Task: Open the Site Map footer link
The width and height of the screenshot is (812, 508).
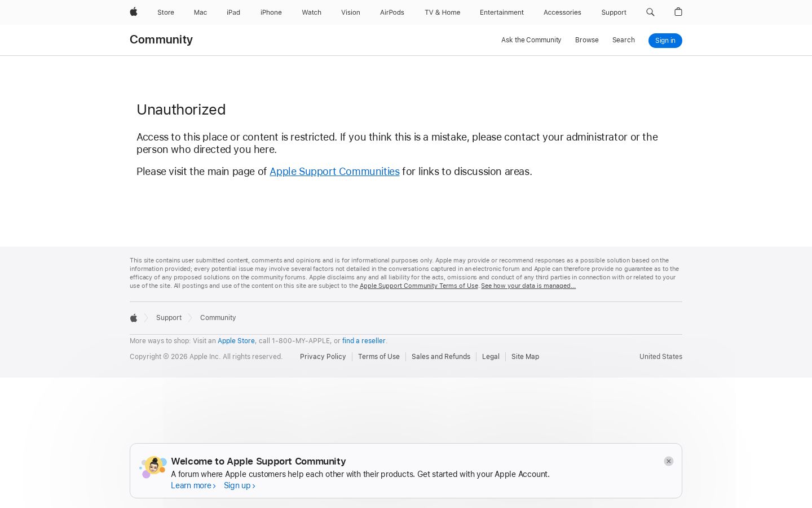Action: [x=525, y=357]
